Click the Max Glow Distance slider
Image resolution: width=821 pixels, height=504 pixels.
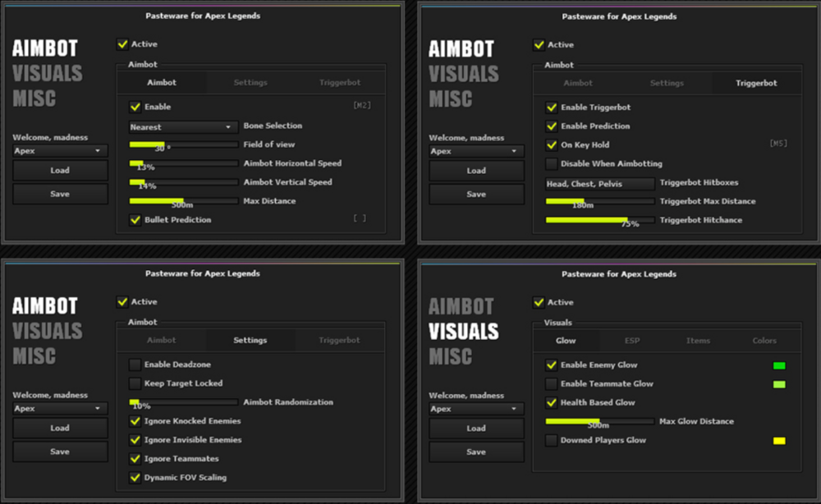pos(599,421)
